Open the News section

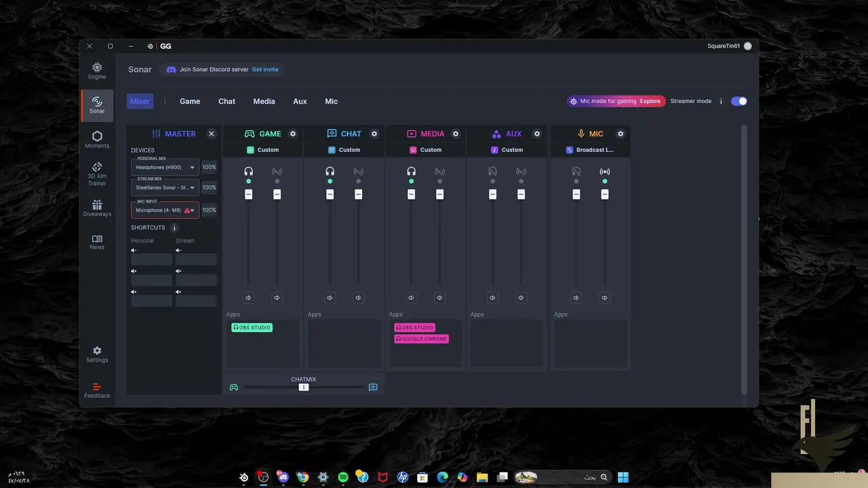pyautogui.click(x=97, y=242)
